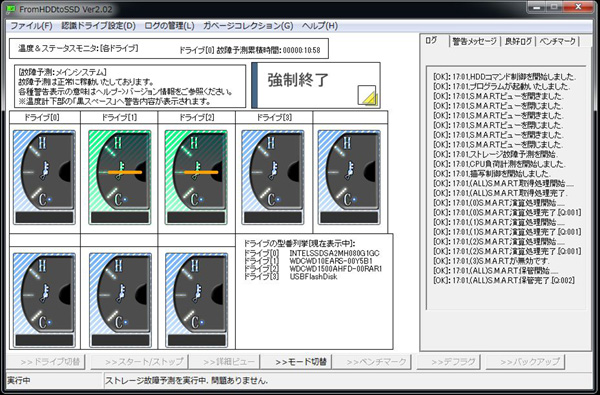
Task: Click log entry ストレージ故障予測を開始
Action: coord(496,155)
